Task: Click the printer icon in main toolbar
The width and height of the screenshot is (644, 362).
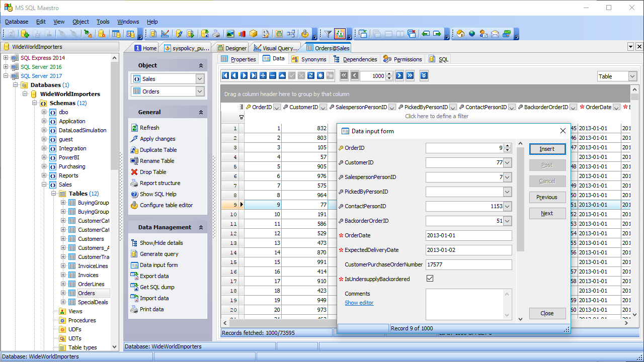Action: (216, 34)
